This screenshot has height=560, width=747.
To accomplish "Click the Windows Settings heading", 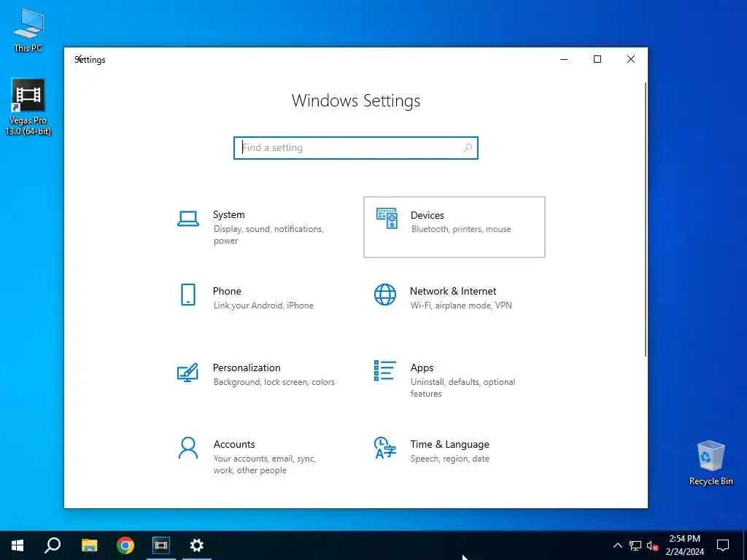I will coord(356,101).
